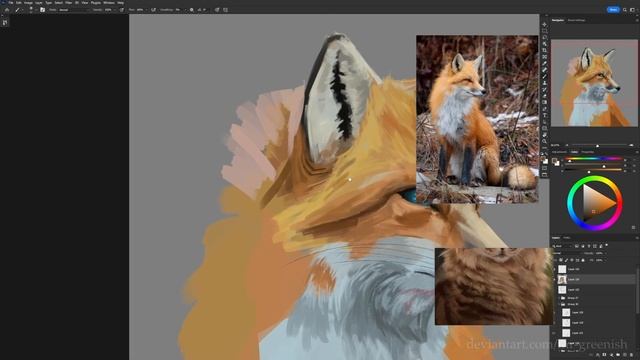Click the hue rainbow slider in Color panel

point(593,158)
